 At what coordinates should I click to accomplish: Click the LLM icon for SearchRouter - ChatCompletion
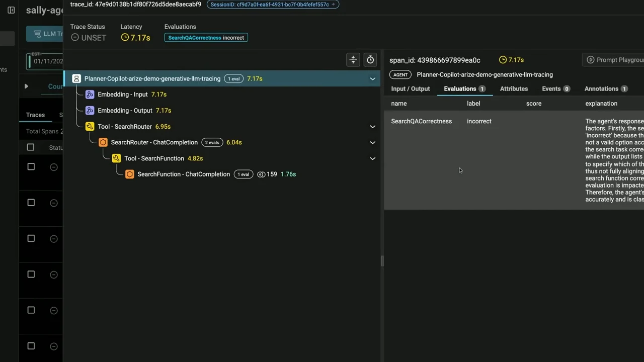[x=103, y=142]
